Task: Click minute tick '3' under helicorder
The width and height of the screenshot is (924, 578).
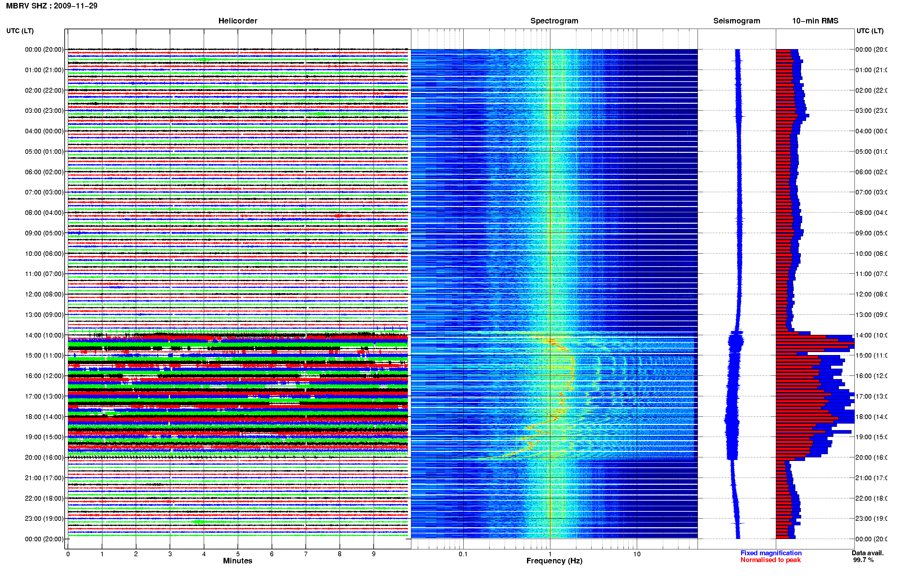Action: click(x=170, y=554)
